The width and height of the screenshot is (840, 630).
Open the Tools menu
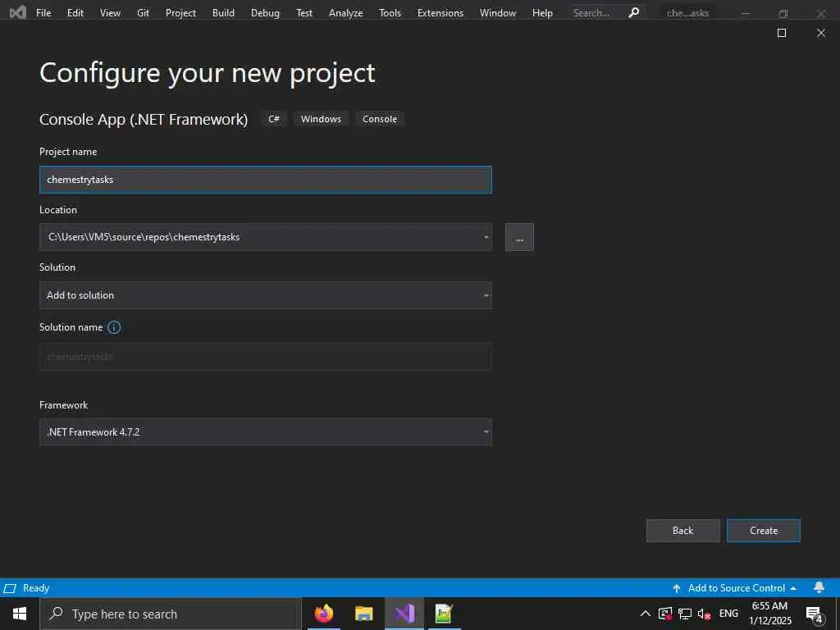390,13
